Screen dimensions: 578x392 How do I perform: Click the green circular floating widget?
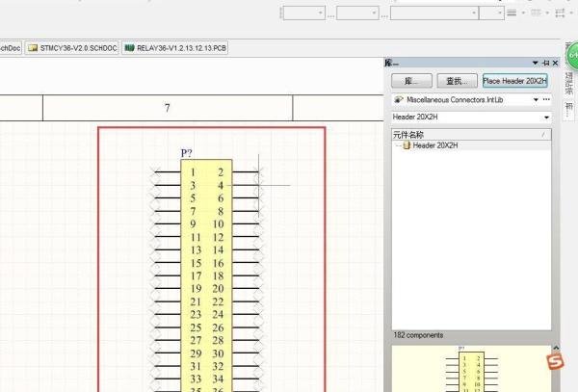point(571,55)
